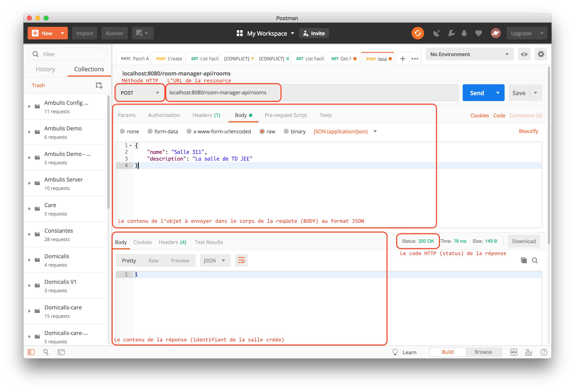Open the response format JSON dropdown
Viewport: 575px width, 392px height.
(215, 260)
